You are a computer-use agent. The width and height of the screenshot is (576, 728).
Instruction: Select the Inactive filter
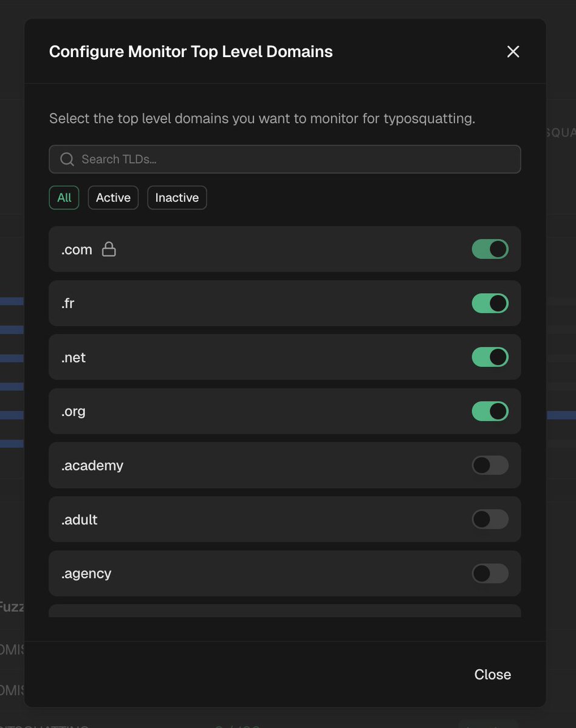[x=177, y=197]
